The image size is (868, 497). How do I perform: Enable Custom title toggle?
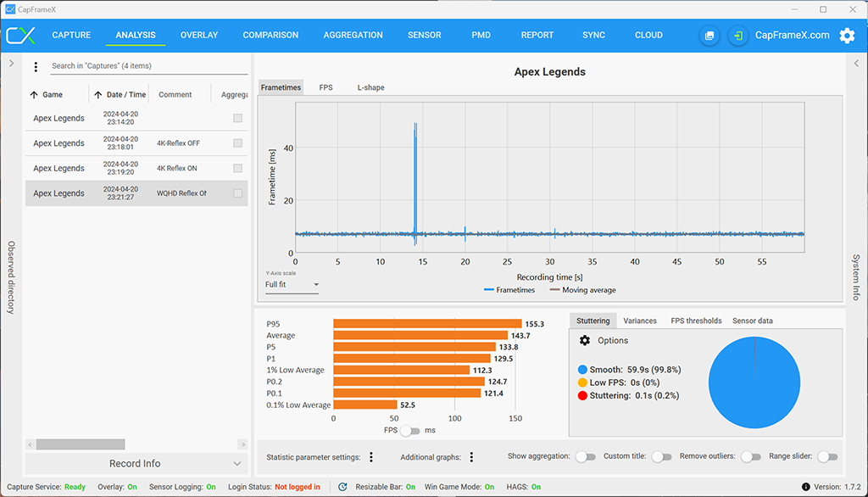tap(661, 456)
